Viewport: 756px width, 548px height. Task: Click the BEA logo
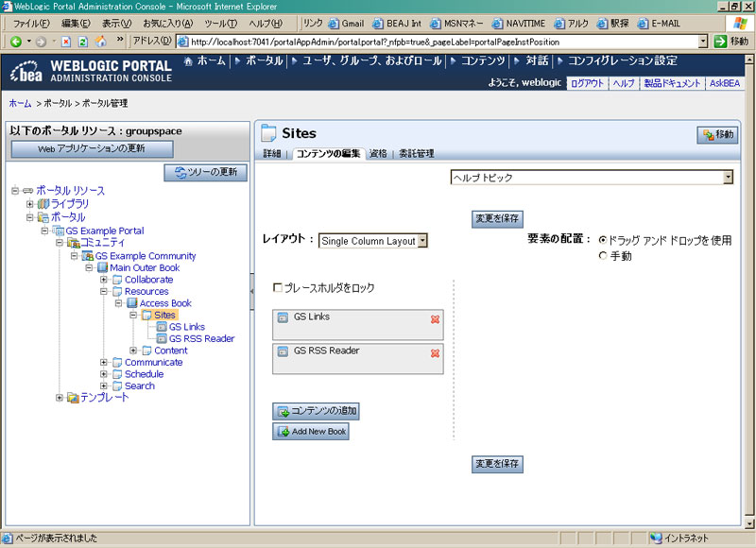point(26,71)
